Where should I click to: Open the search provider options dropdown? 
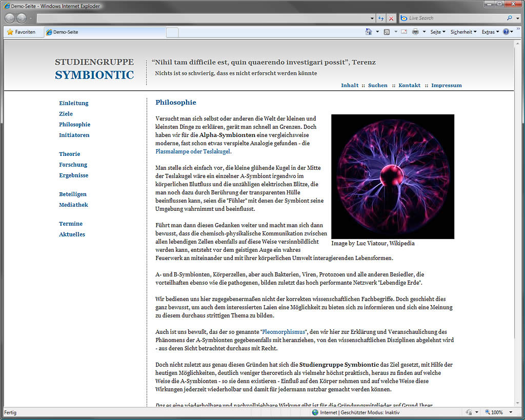click(x=518, y=18)
